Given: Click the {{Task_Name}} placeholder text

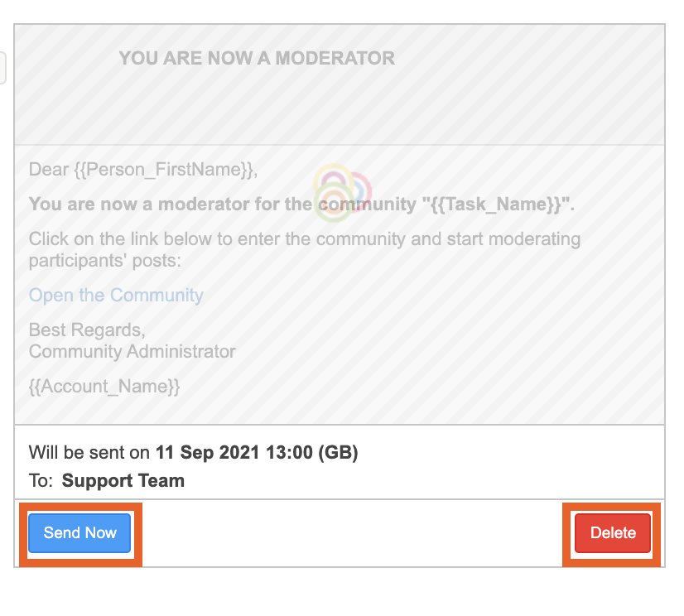Looking at the screenshot, I should tap(499, 205).
